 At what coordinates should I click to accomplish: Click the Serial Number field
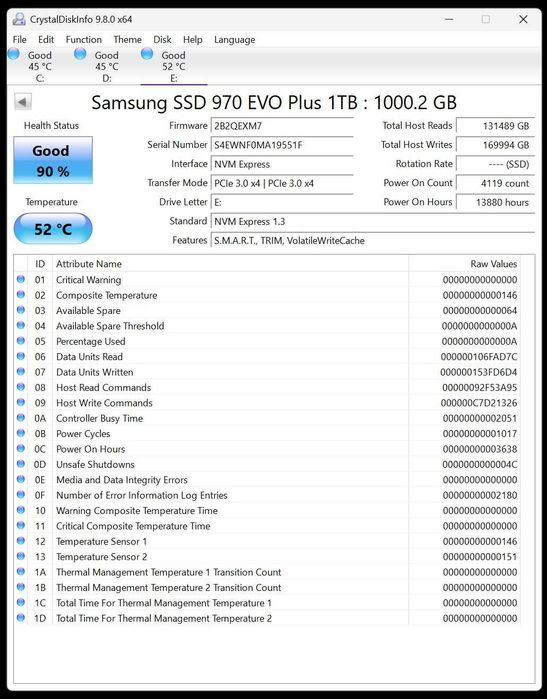(x=282, y=145)
